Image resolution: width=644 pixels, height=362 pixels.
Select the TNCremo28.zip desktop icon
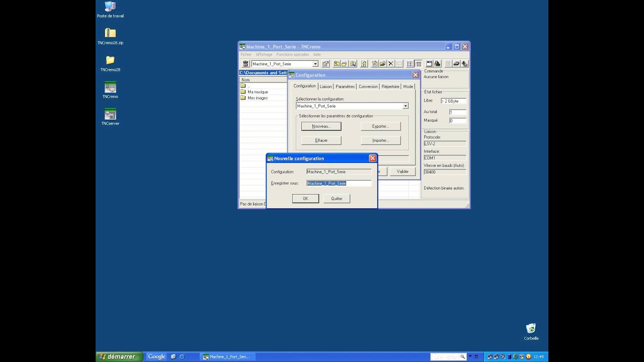110,37
